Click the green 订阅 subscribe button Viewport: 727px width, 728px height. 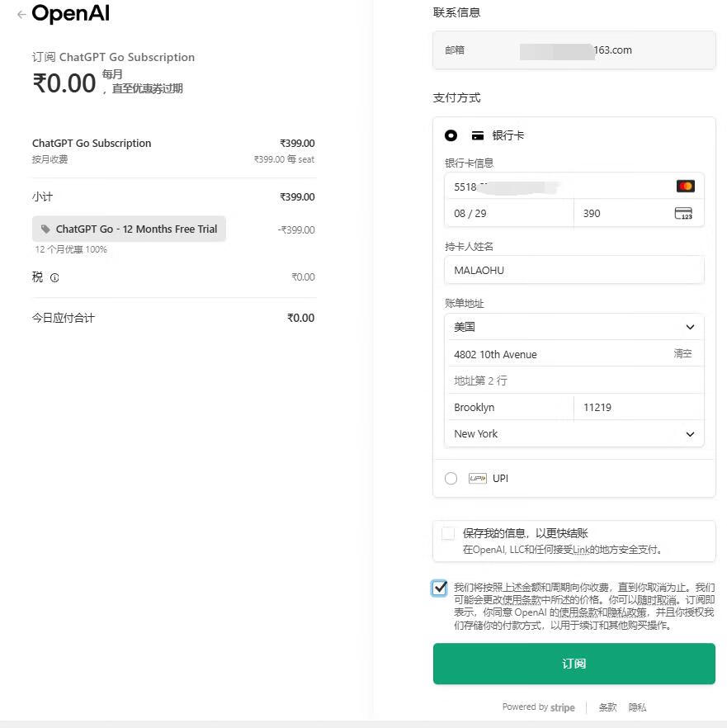(574, 664)
